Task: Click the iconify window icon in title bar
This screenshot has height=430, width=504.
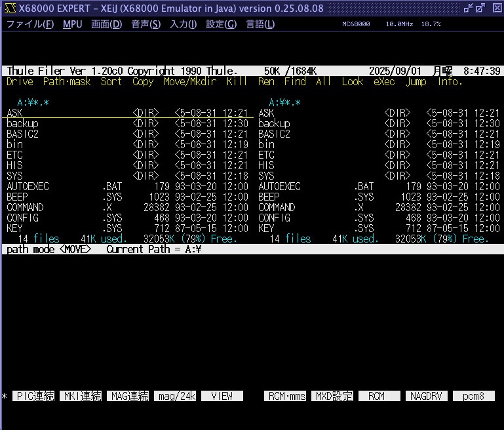Action: click(469, 8)
